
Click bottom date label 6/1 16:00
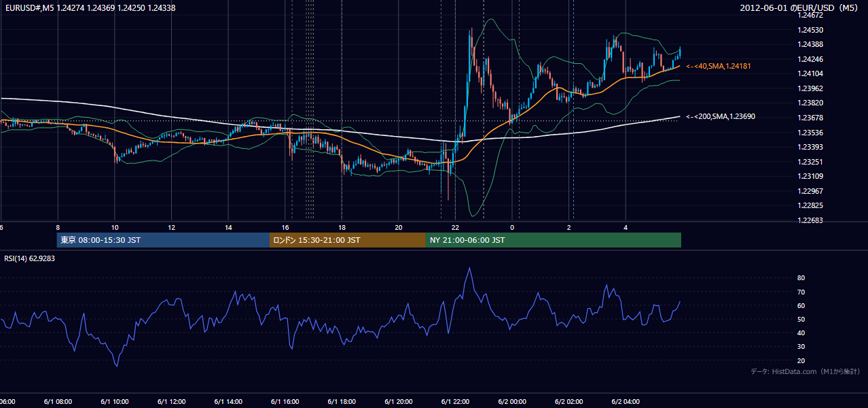pyautogui.click(x=285, y=402)
